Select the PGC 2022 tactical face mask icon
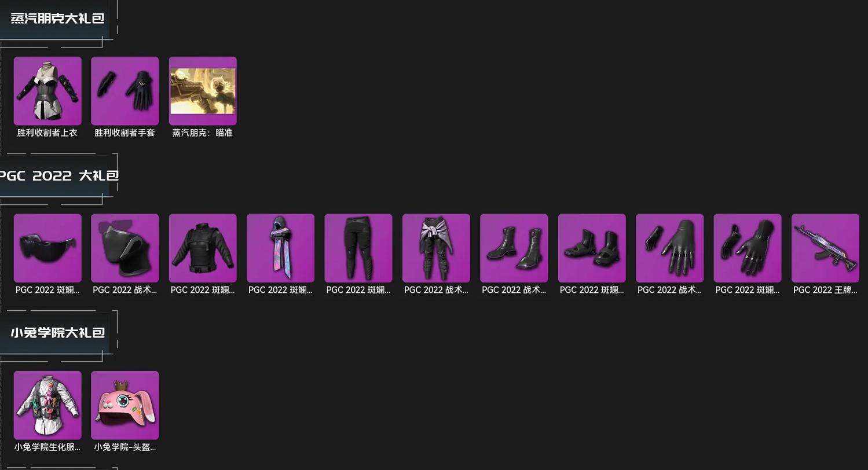 (x=125, y=248)
